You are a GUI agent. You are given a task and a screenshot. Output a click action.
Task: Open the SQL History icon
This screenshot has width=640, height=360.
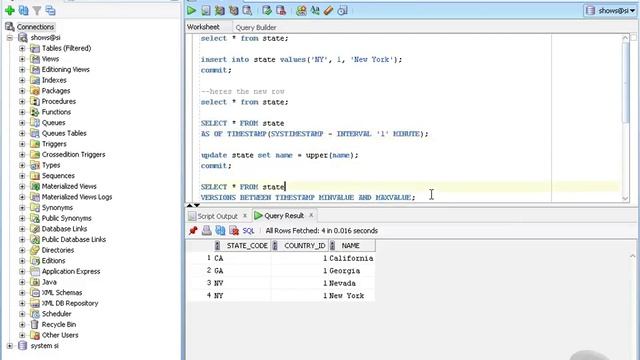coord(342,10)
